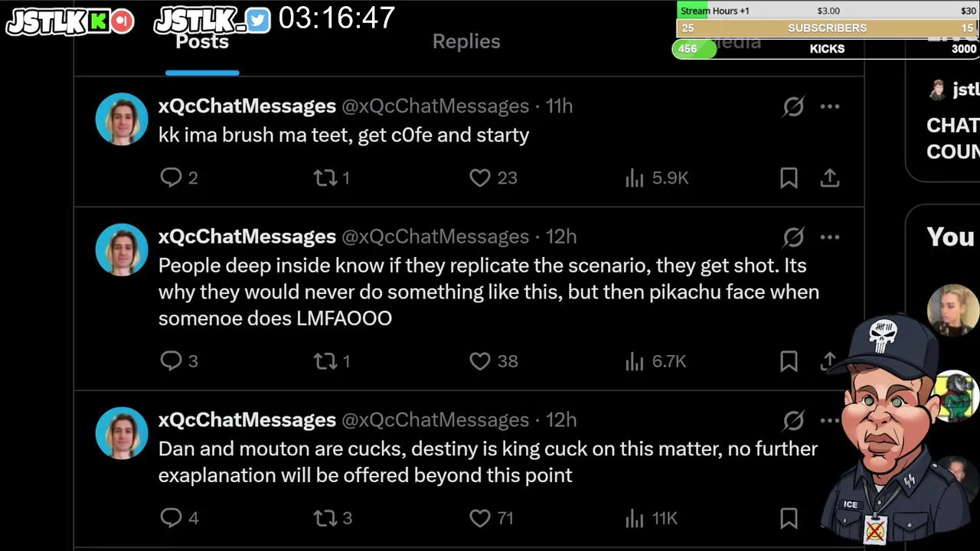Open the @xQcChatMessages handle on the 'Dan and mouton' post
The image size is (980, 551).
[x=435, y=420]
